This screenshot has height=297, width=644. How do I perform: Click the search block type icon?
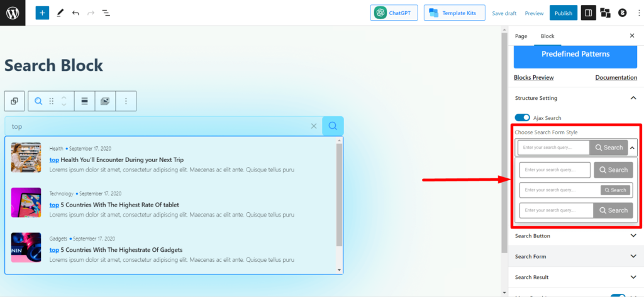38,101
